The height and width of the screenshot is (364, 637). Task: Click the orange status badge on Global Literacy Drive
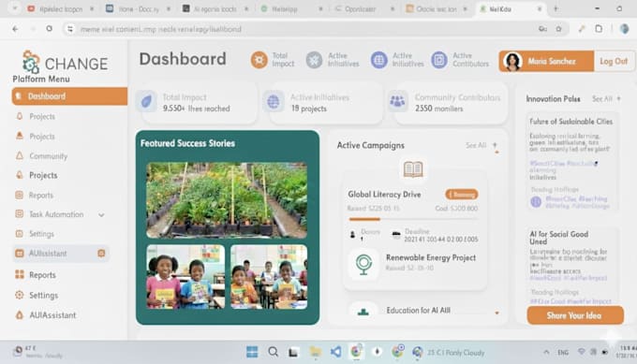point(462,195)
